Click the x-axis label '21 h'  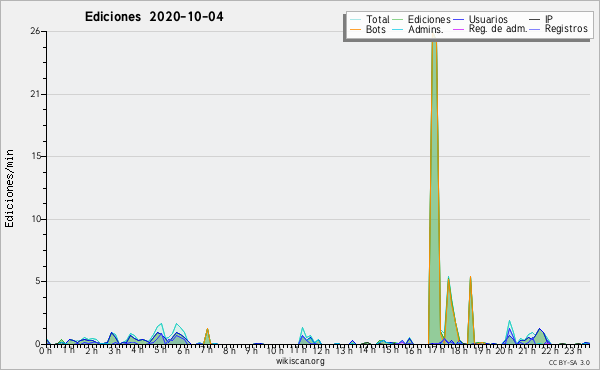528,351
